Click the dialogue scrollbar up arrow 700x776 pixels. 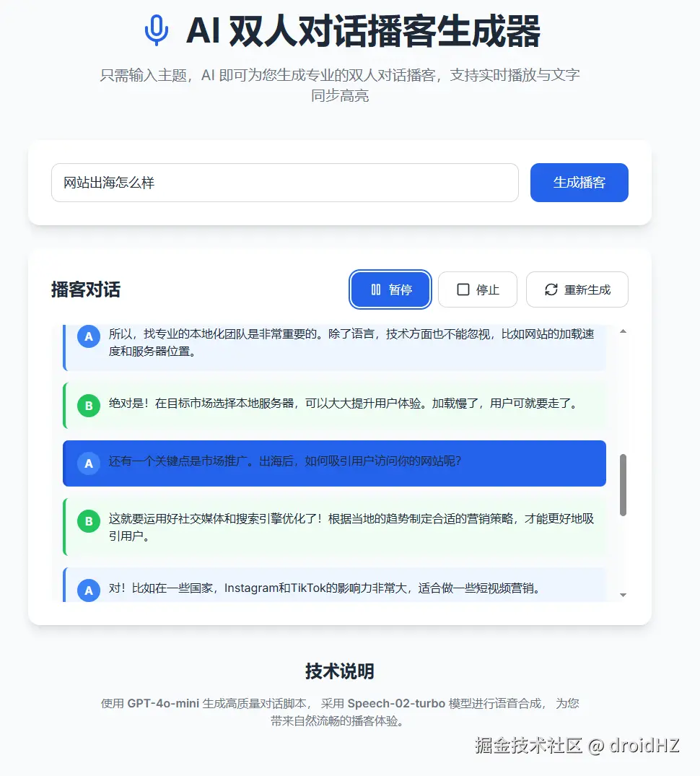click(624, 331)
